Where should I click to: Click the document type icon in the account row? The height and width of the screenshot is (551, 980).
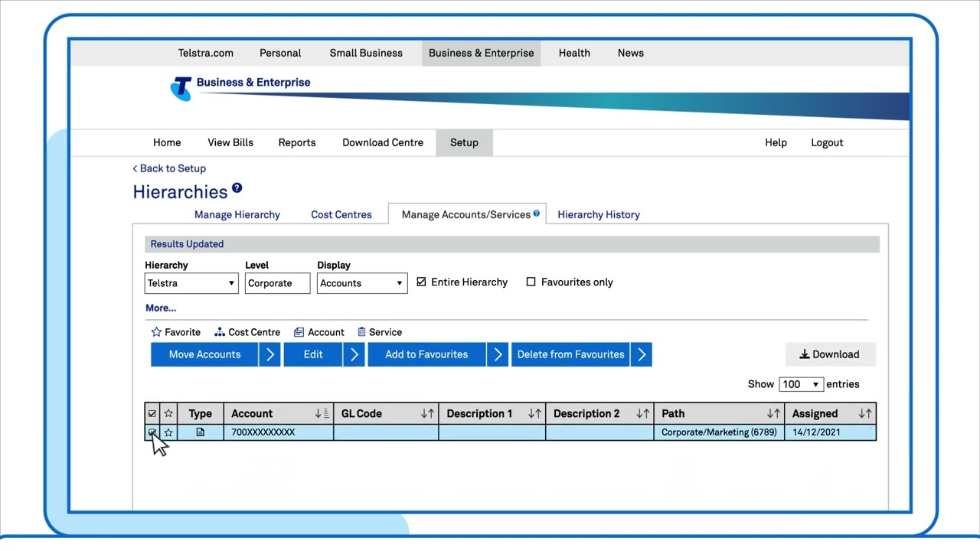tap(201, 432)
